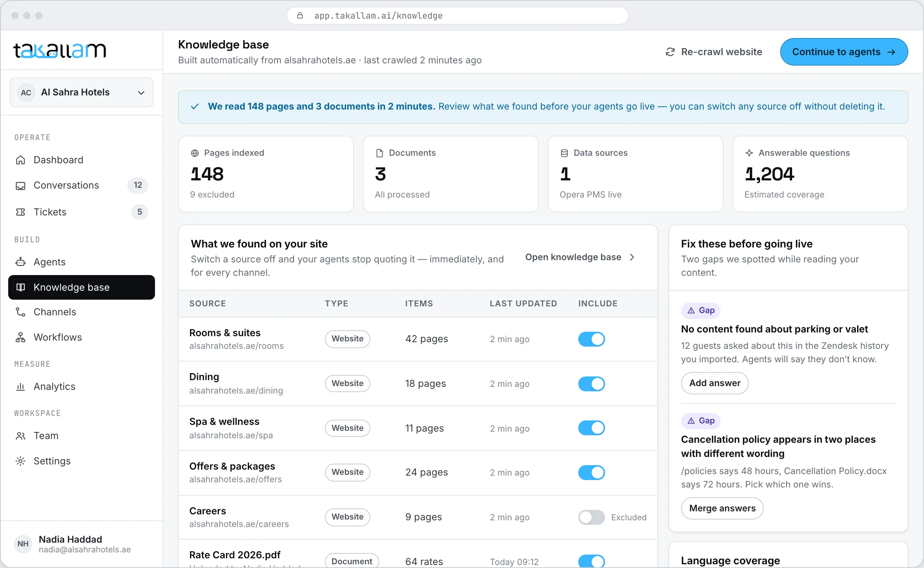Click the 1,204 answerable questions value
Screen dimensions: 924x568
pyautogui.click(x=769, y=174)
